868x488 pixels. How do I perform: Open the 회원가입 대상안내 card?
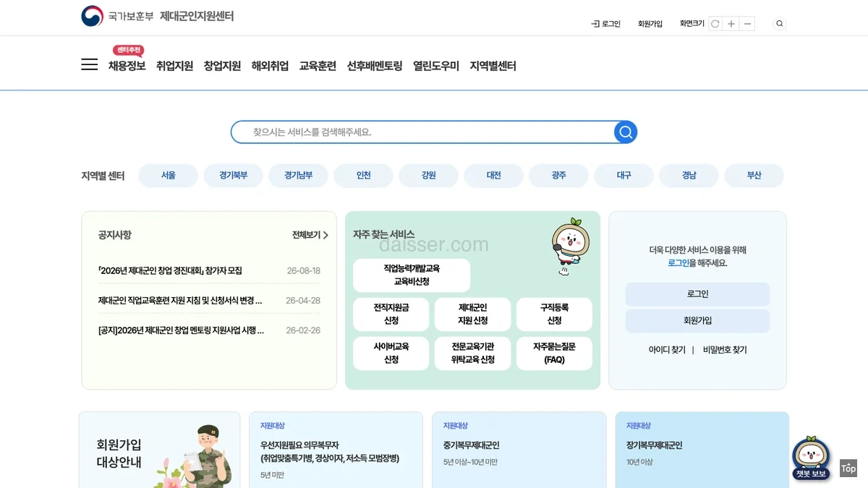click(x=159, y=450)
